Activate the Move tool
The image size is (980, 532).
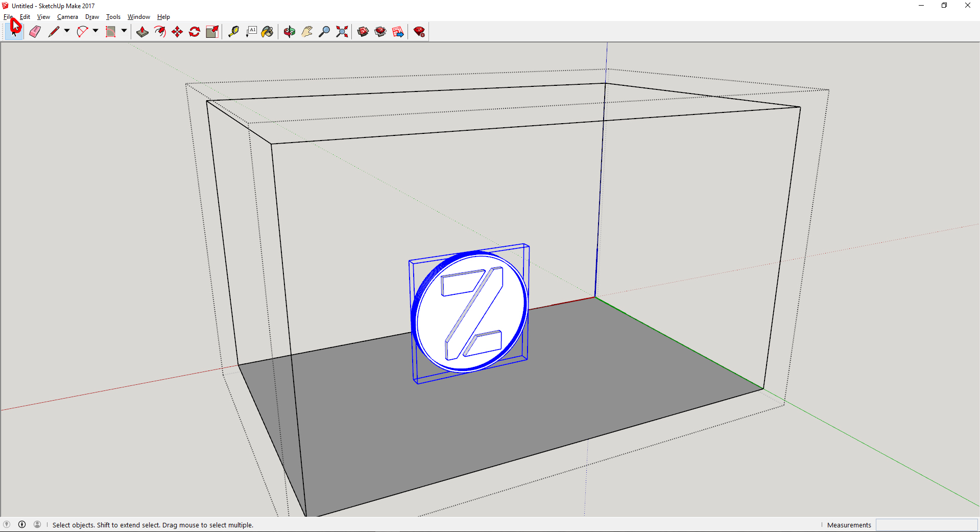(177, 32)
